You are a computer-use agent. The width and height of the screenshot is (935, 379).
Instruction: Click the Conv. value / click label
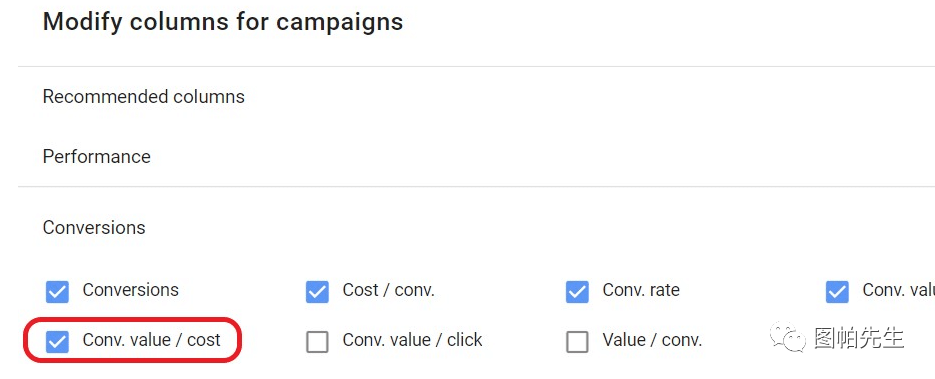point(413,340)
